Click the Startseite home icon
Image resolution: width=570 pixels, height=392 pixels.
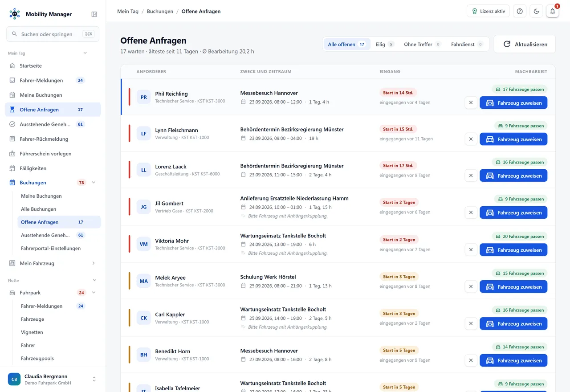12,66
